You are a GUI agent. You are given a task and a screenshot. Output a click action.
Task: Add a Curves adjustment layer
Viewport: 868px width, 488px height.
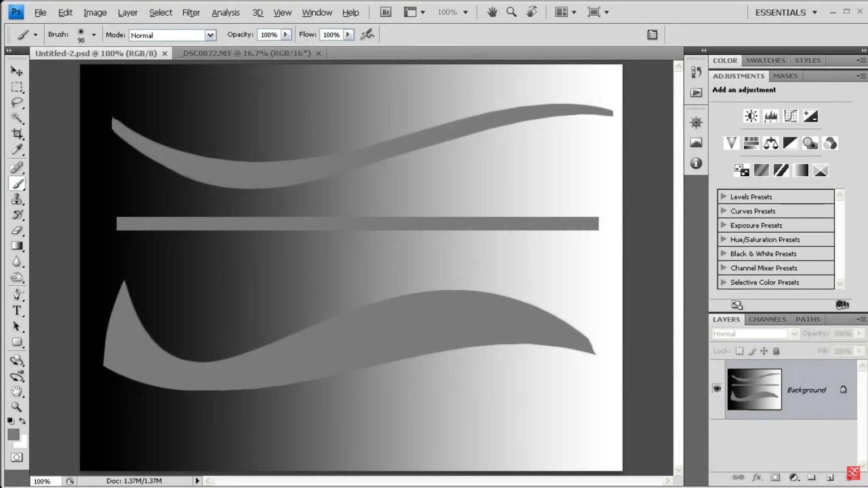[x=791, y=116]
